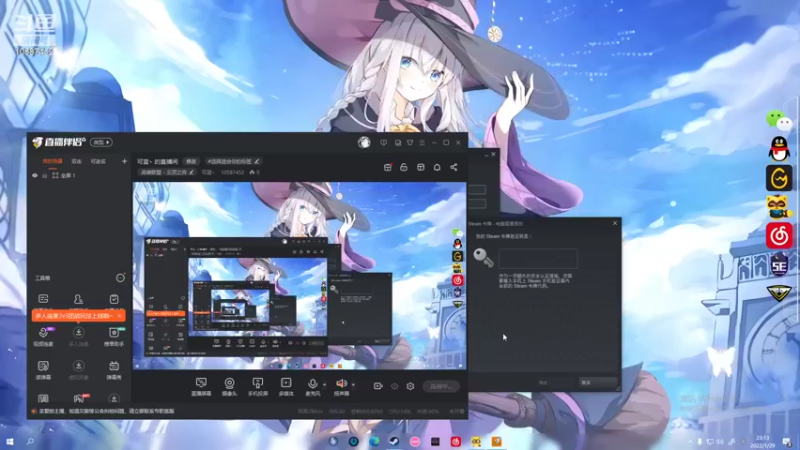This screenshot has width=800, height=450.
Task: Open NetEase Cloud Music desktop shortcut
Action: tap(779, 236)
